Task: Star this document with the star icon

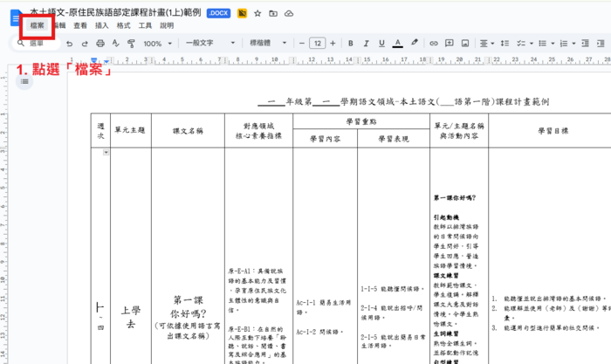Action: pos(257,14)
